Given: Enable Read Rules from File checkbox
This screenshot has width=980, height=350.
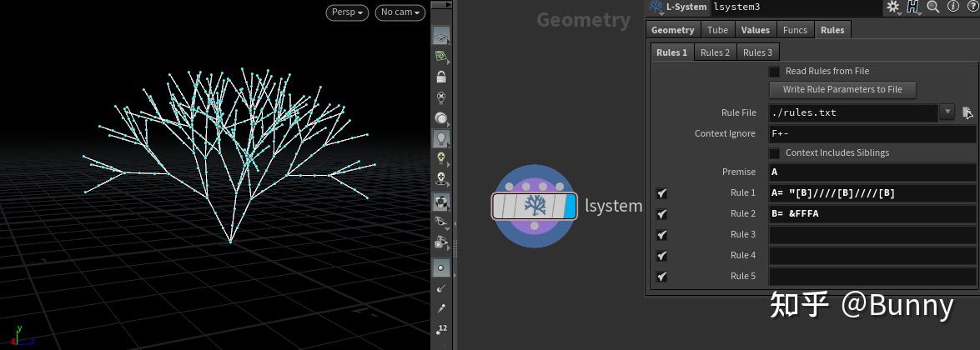Looking at the screenshot, I should pos(774,72).
